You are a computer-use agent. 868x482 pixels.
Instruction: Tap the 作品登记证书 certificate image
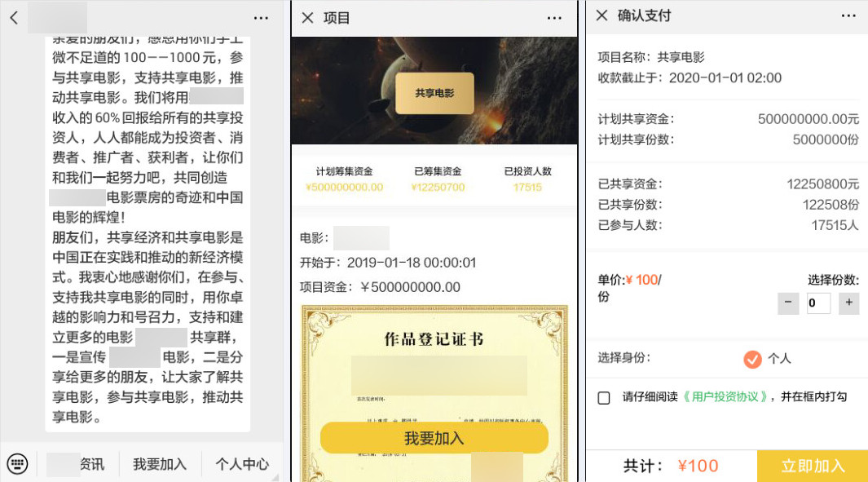coord(434,393)
